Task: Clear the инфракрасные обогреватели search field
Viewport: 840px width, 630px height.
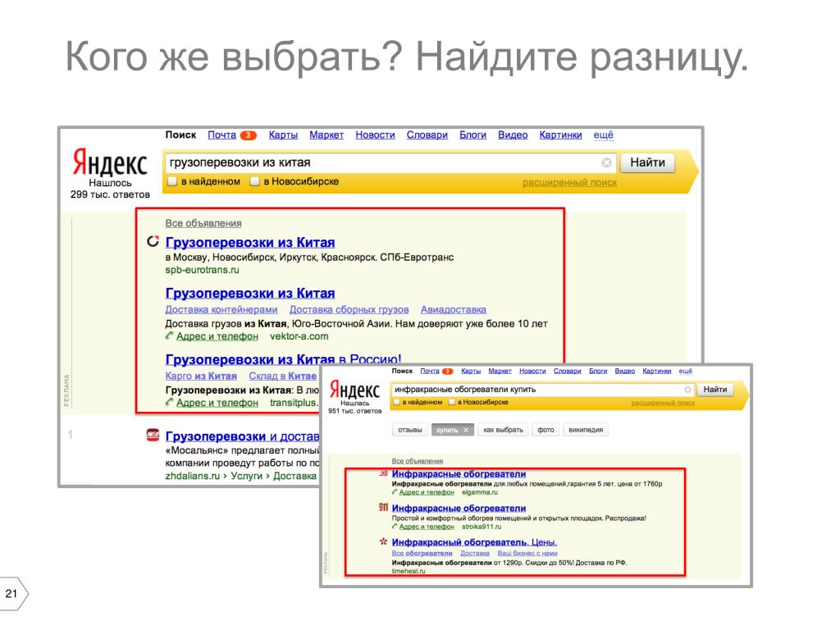Action: point(687,390)
